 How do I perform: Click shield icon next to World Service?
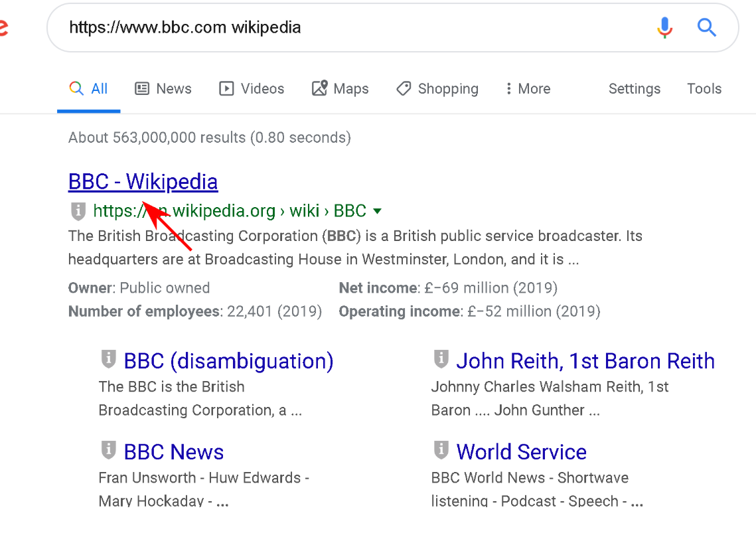[441, 451]
